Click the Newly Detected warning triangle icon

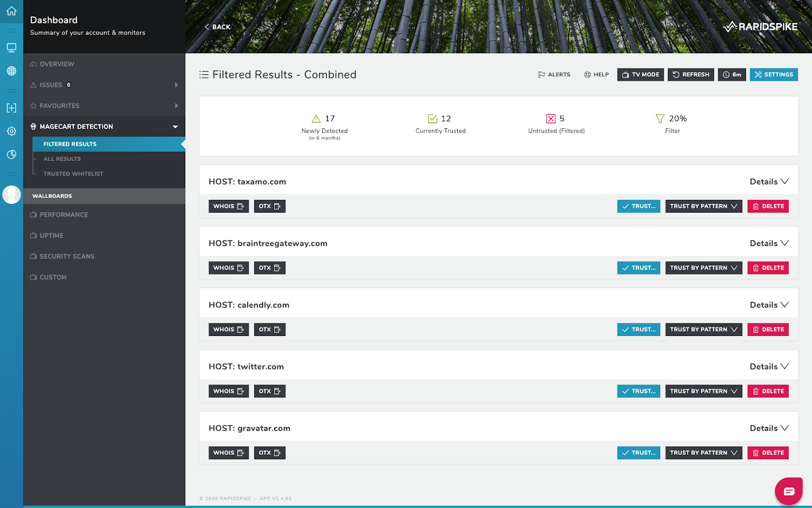[316, 119]
